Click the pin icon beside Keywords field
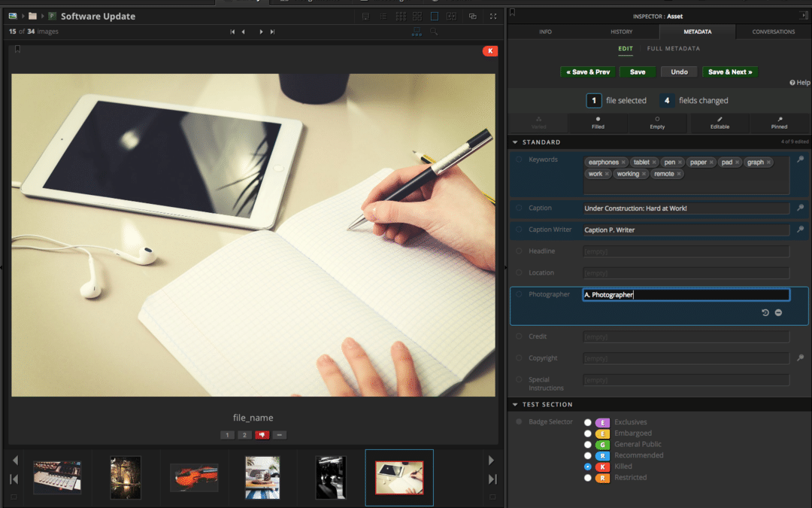Image resolution: width=812 pixels, height=508 pixels. pos(801,160)
